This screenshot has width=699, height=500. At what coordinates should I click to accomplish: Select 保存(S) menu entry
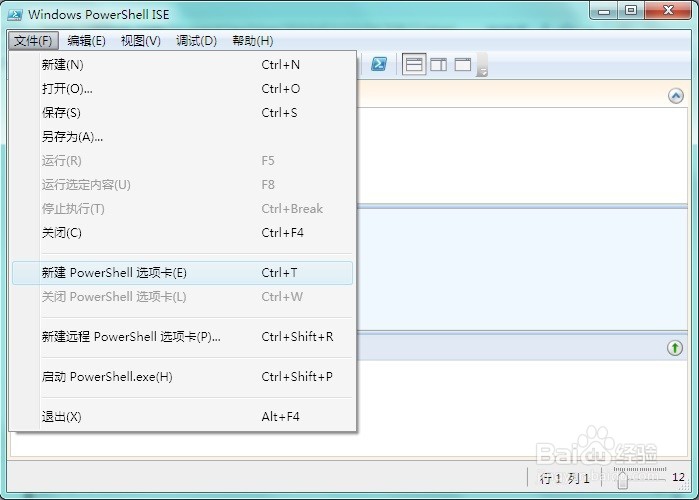click(x=182, y=113)
